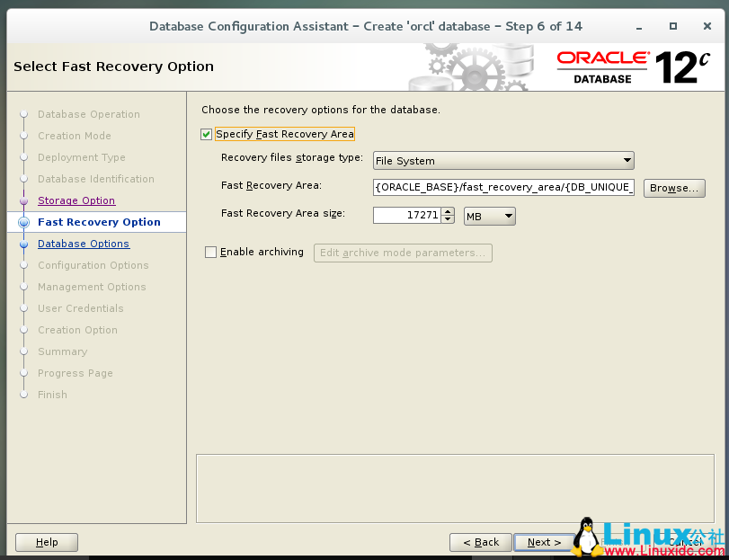The width and height of the screenshot is (729, 560).
Task: Expand the File System combo box arrow
Action: click(x=629, y=160)
